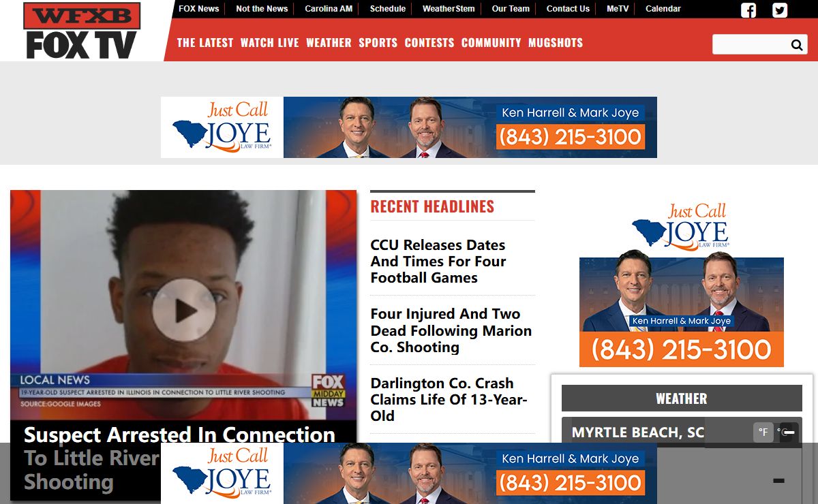Viewport: 818px width, 504px height.
Task: Open the Weather section in the red navbar
Action: pos(329,42)
